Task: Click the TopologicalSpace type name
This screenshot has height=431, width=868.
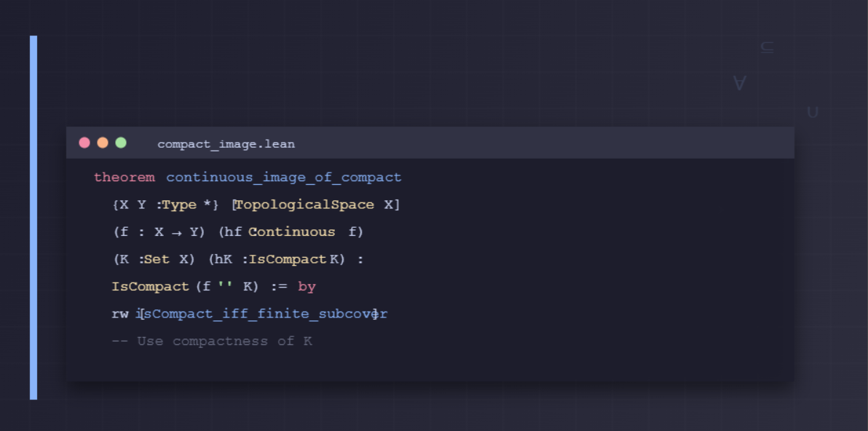Action: (x=304, y=205)
